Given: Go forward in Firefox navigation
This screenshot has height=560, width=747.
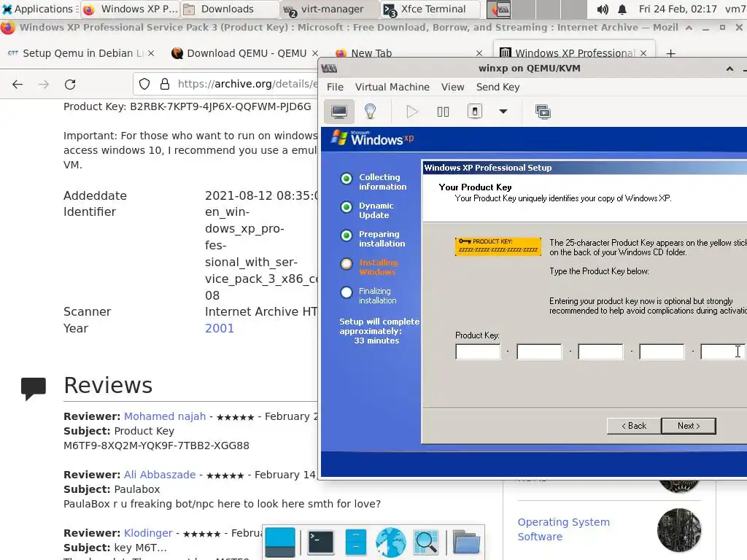Looking at the screenshot, I should coord(44,85).
